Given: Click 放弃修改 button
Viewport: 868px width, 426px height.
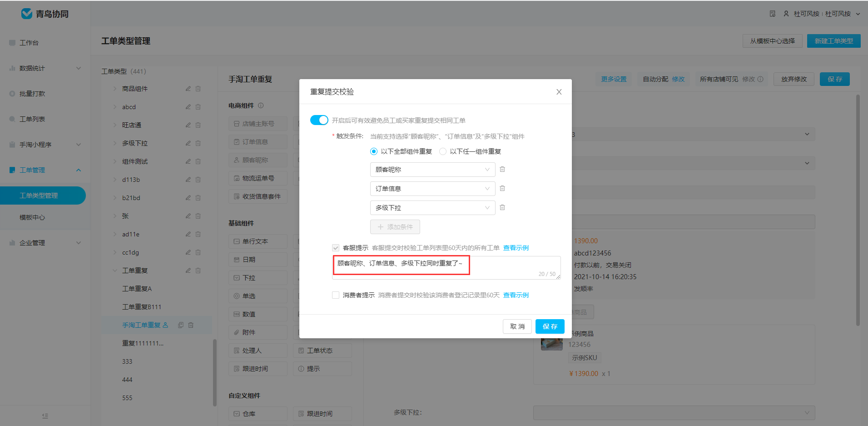Looking at the screenshot, I should (794, 79).
